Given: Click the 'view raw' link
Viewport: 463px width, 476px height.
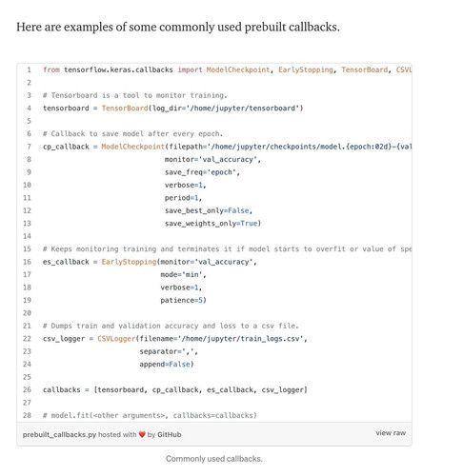Looking at the screenshot, I should coord(391,433).
